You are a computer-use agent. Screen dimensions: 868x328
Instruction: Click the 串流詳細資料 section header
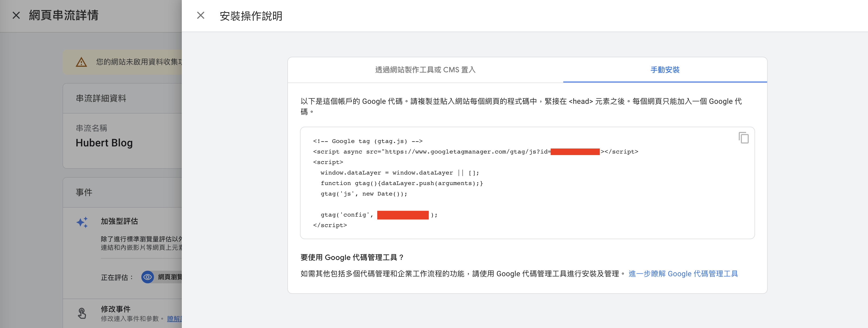point(101,99)
